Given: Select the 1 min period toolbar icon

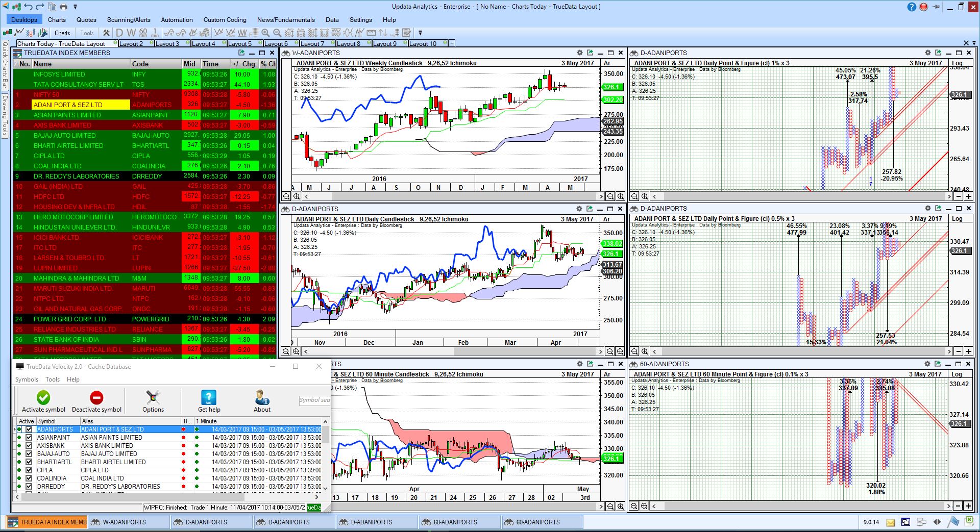Looking at the screenshot, I should 155,33.
